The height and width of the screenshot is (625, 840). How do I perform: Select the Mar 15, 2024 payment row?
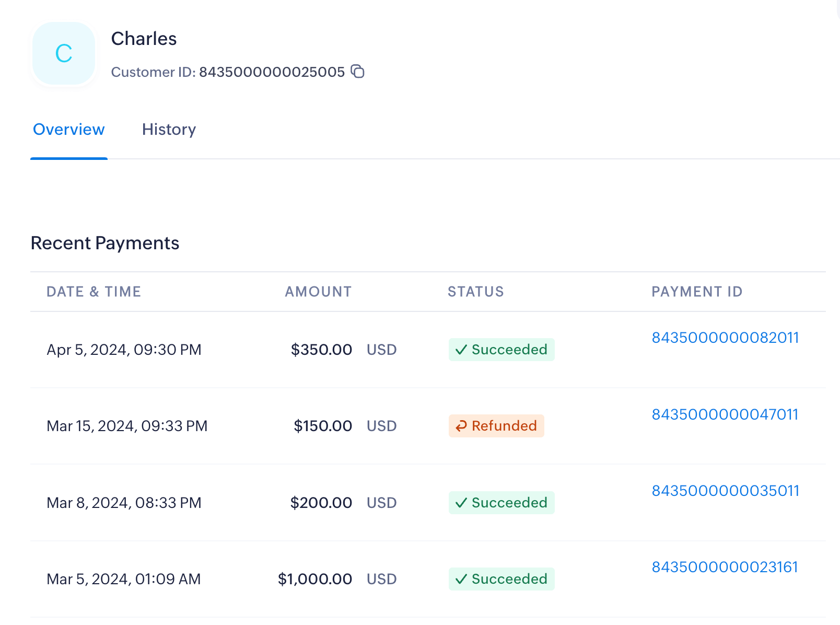coord(127,426)
